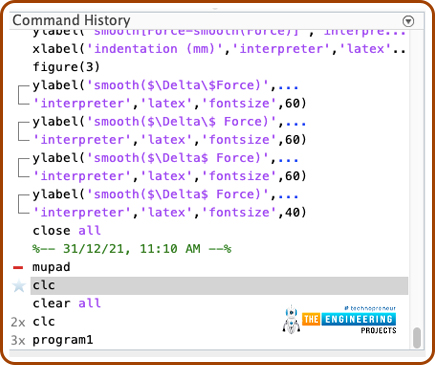Select the highlighted clc command

[x=219, y=286]
